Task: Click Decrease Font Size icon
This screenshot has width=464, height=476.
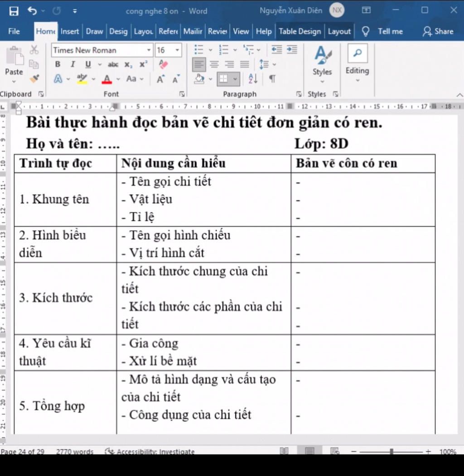Action: (176, 79)
